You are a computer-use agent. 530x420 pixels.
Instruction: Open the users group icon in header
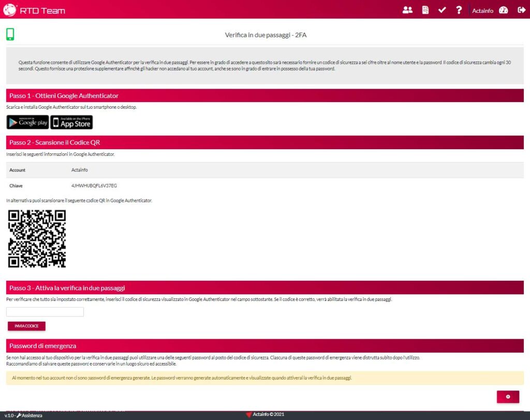pos(407,10)
